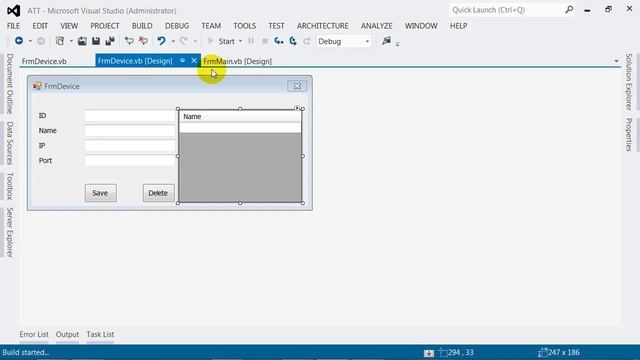Open the VIEW menu
The width and height of the screenshot is (640, 360).
click(x=69, y=26)
